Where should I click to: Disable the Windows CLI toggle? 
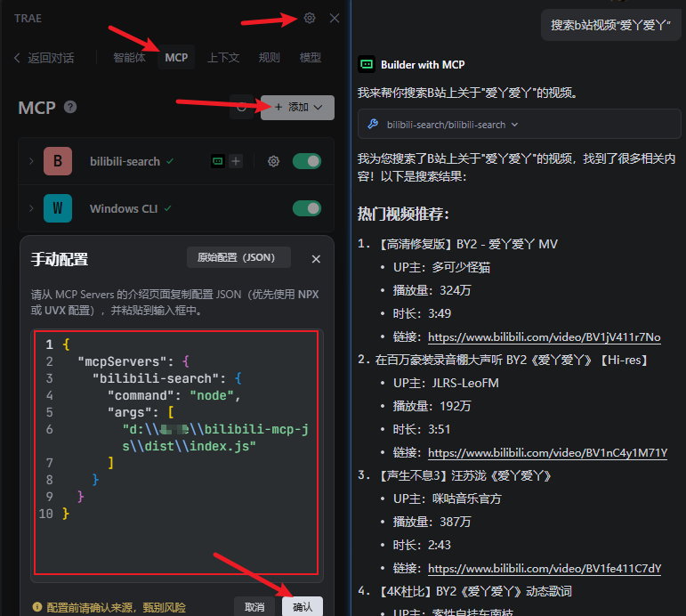(x=307, y=208)
